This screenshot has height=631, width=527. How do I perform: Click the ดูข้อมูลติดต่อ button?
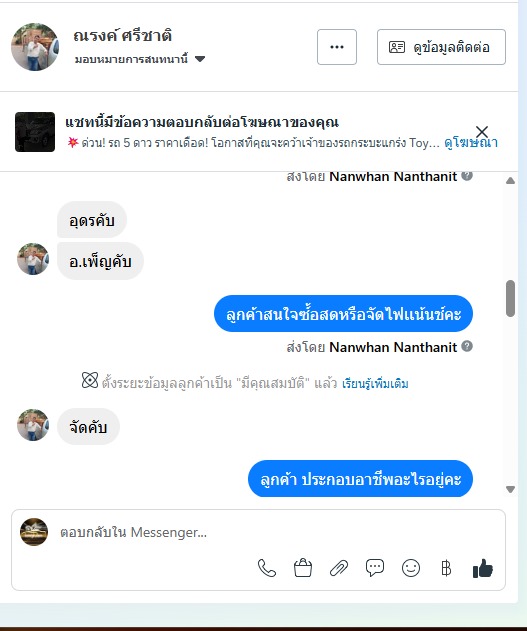441,47
